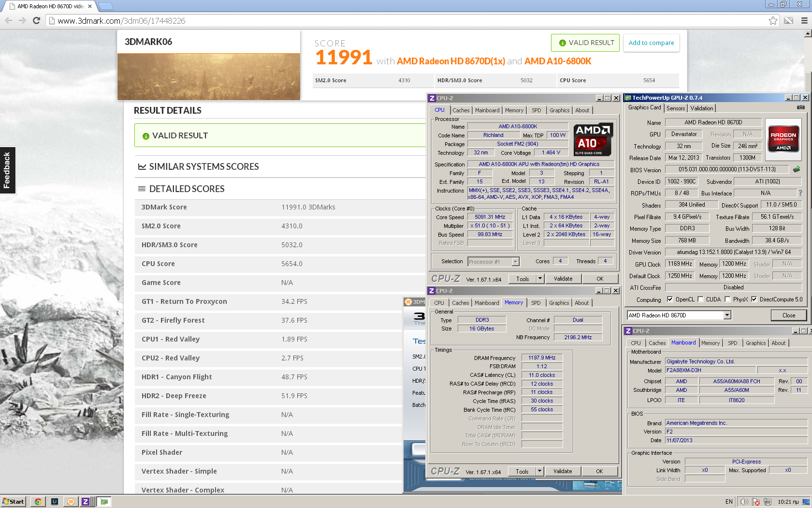Open the Caches tab in Mainboard CPU-Z window
812x508 pixels.
point(657,343)
